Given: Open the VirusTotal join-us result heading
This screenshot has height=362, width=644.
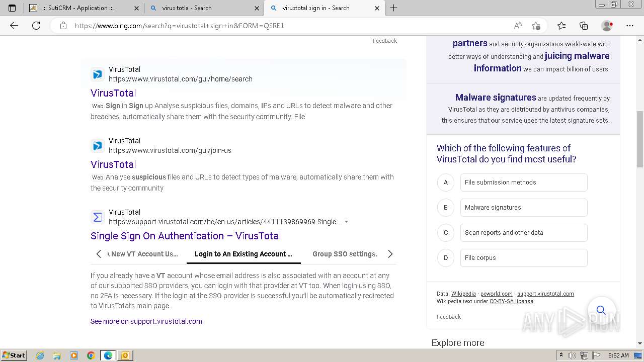Looking at the screenshot, I should (x=113, y=164).
